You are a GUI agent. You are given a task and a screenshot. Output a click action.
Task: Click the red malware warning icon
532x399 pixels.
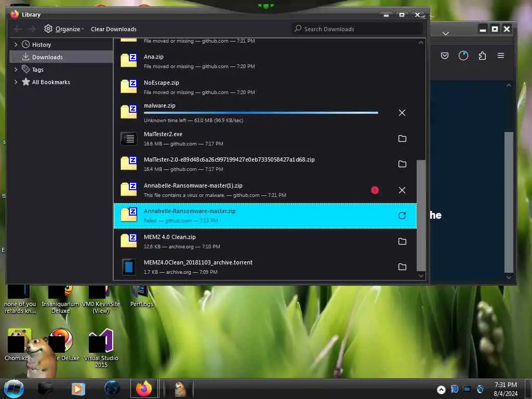tap(375, 190)
